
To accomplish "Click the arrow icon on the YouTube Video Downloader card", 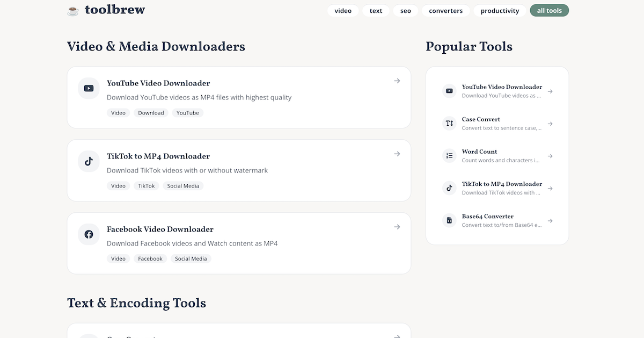I will pyautogui.click(x=397, y=81).
